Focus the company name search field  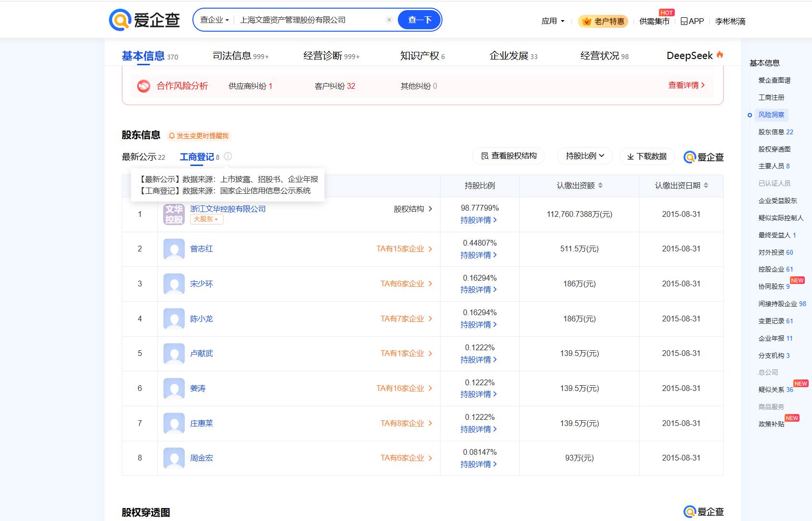click(310, 20)
